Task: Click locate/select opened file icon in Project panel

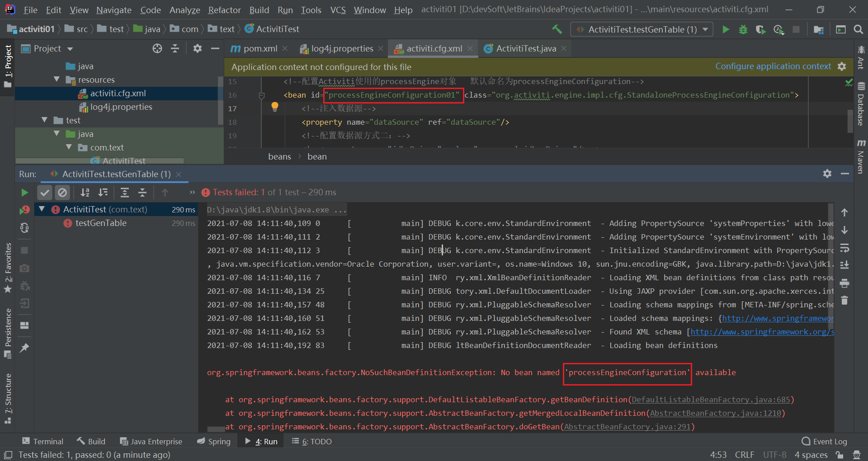Action: click(x=157, y=48)
